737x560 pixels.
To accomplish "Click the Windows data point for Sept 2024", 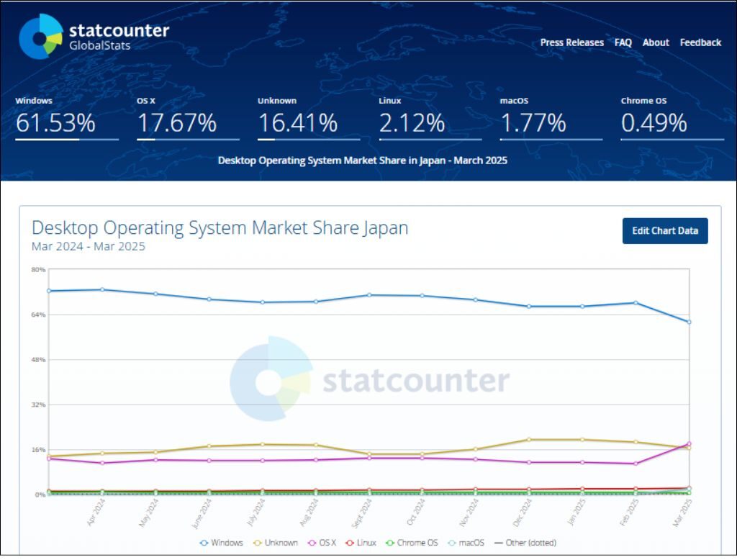I will coord(369,295).
